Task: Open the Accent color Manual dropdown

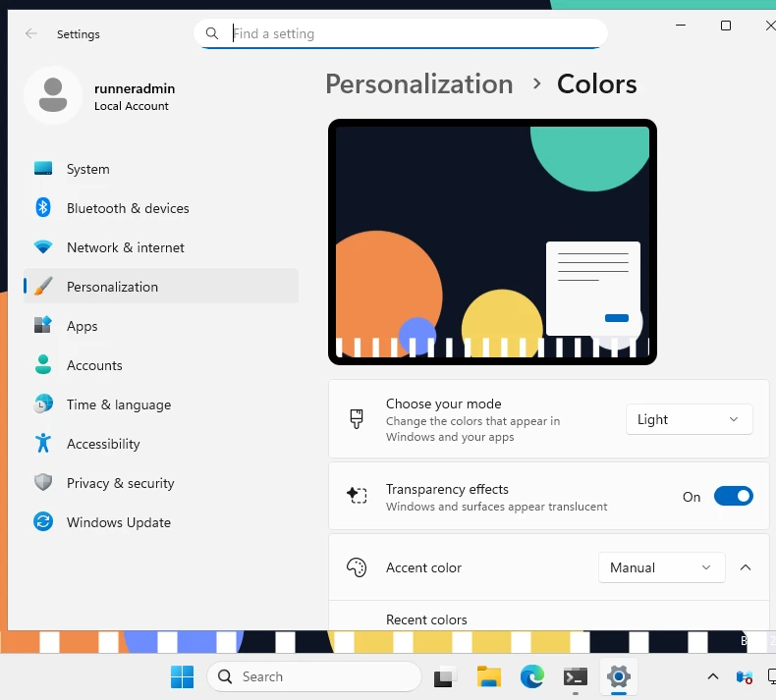Action: coord(662,567)
